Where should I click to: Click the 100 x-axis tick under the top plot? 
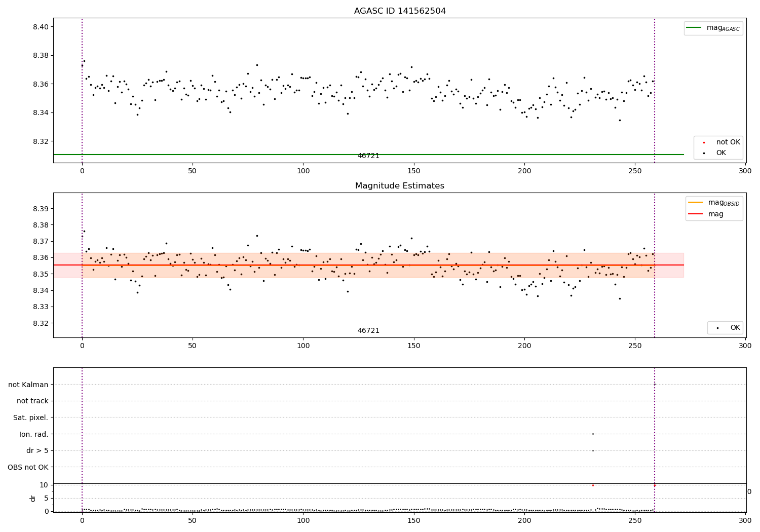[303, 171]
